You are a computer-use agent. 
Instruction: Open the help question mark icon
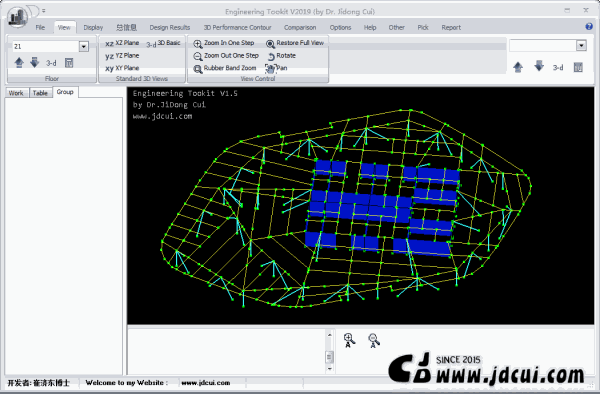pyautogui.click(x=589, y=26)
